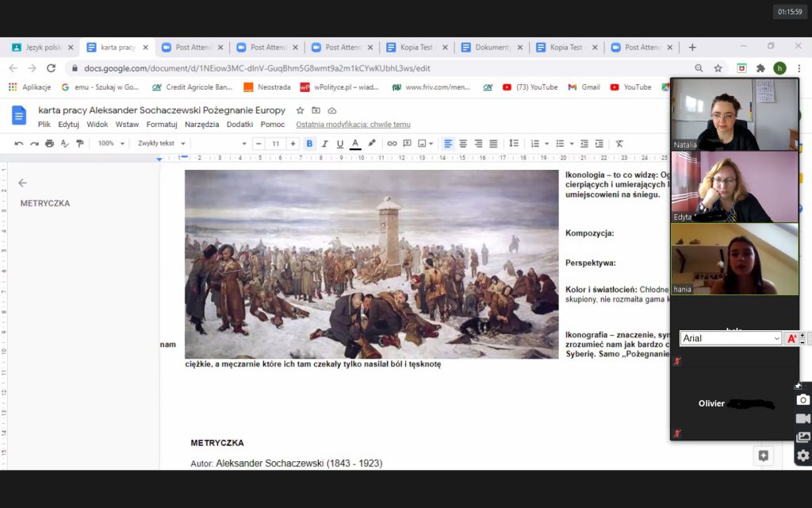Toggle bold formatting
Screen dimensions: 812x508
click(x=309, y=144)
